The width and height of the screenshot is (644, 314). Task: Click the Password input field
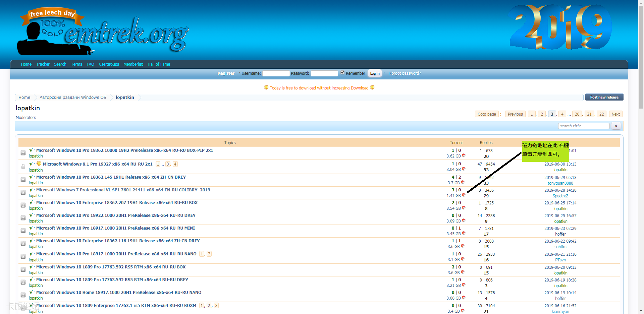(x=324, y=73)
